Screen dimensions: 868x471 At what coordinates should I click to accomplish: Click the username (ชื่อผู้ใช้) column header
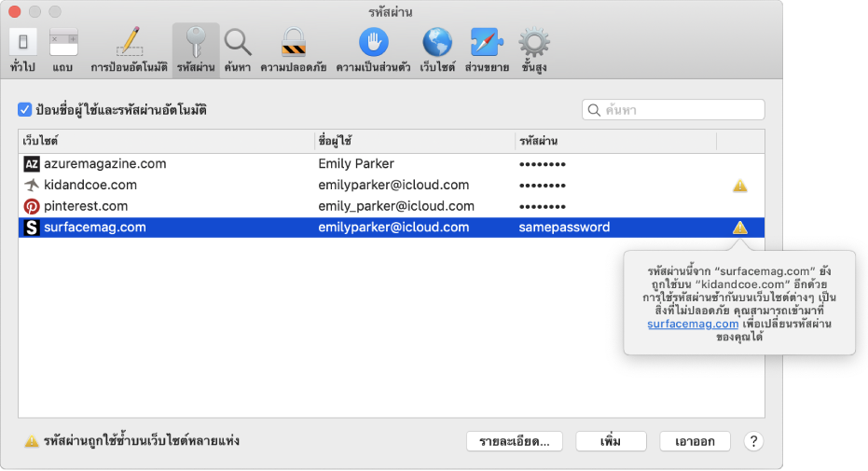coord(415,141)
